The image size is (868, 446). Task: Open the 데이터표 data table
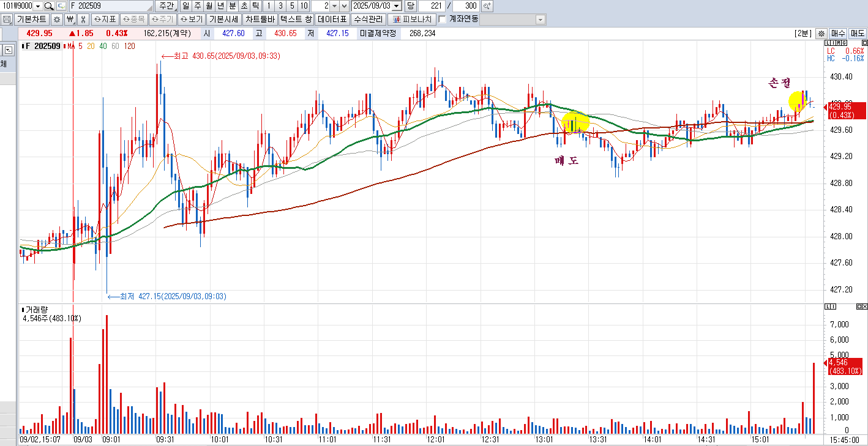click(x=333, y=19)
